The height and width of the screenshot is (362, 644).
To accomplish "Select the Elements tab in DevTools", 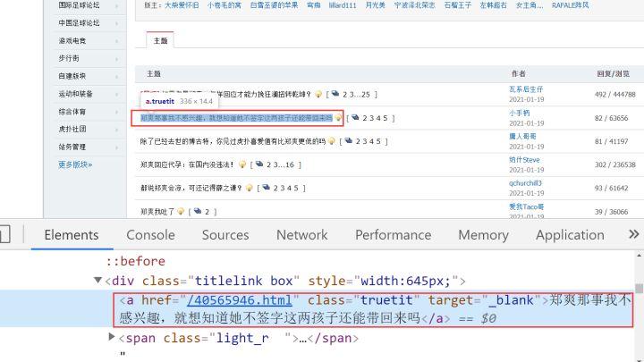I will pos(72,235).
